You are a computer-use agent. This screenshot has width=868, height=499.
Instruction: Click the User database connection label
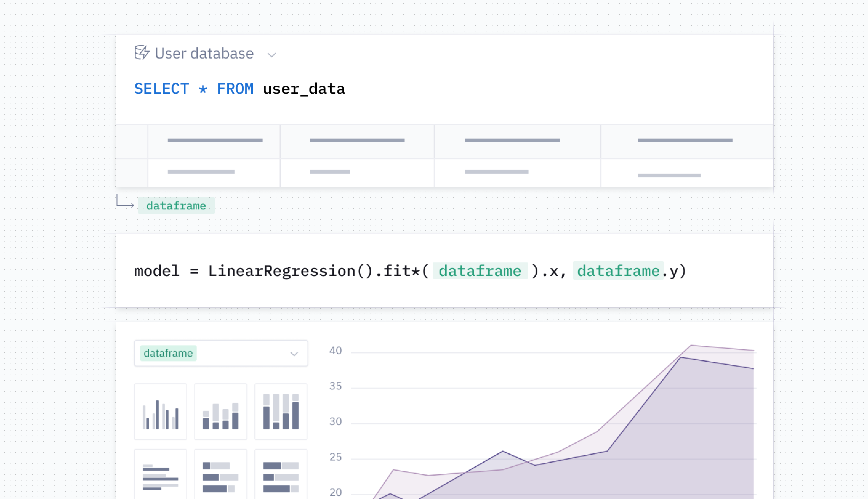coord(204,53)
